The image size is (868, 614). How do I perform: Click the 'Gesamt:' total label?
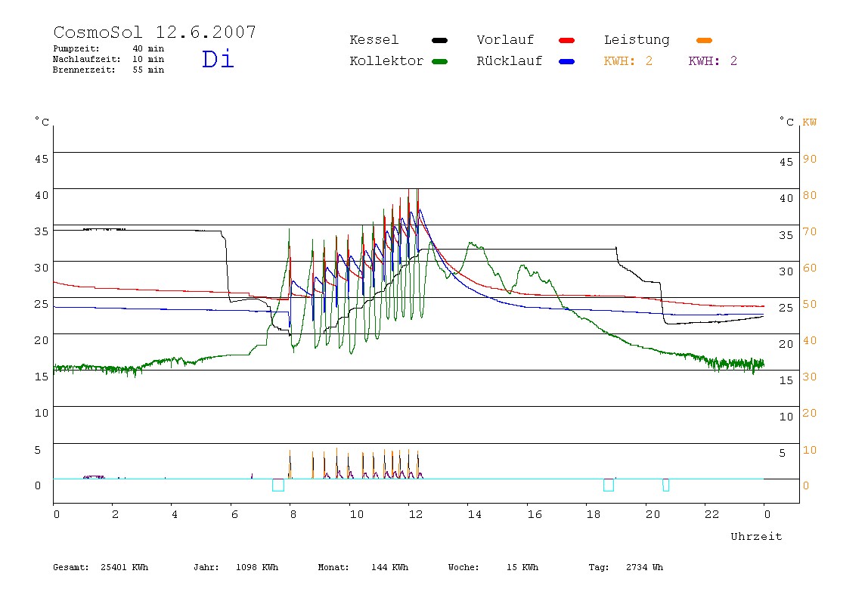(x=71, y=567)
